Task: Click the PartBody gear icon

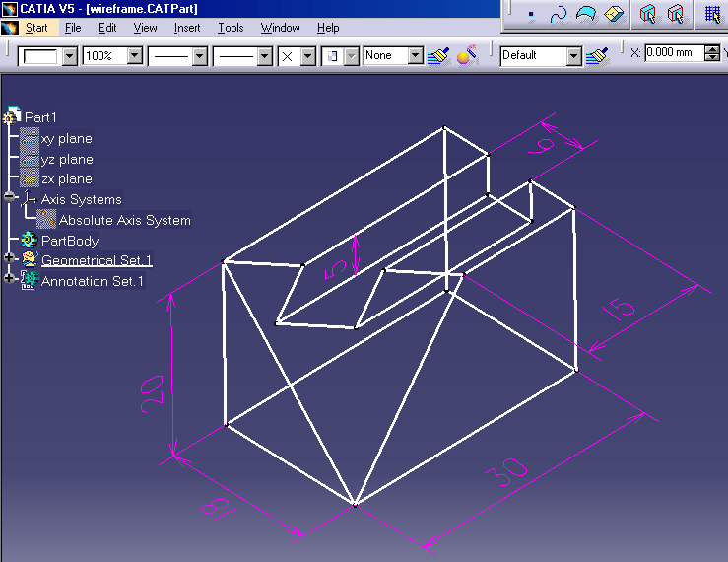Action: coord(30,240)
